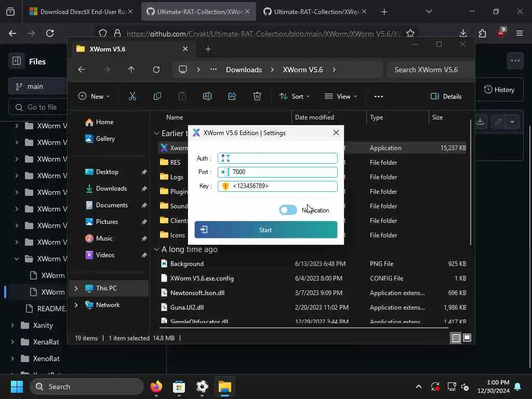
Task: Click the Delete trash icon in Explorer toolbar
Action: click(257, 96)
